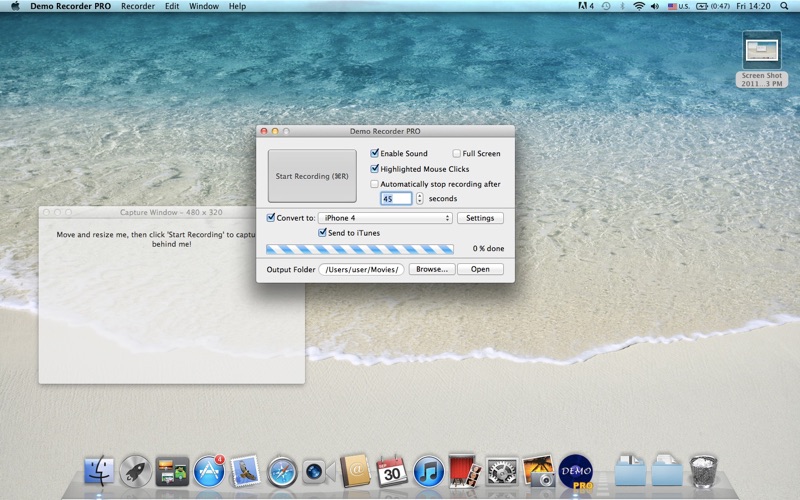
Task: Open Mission Control in the Dock
Action: click(172, 471)
